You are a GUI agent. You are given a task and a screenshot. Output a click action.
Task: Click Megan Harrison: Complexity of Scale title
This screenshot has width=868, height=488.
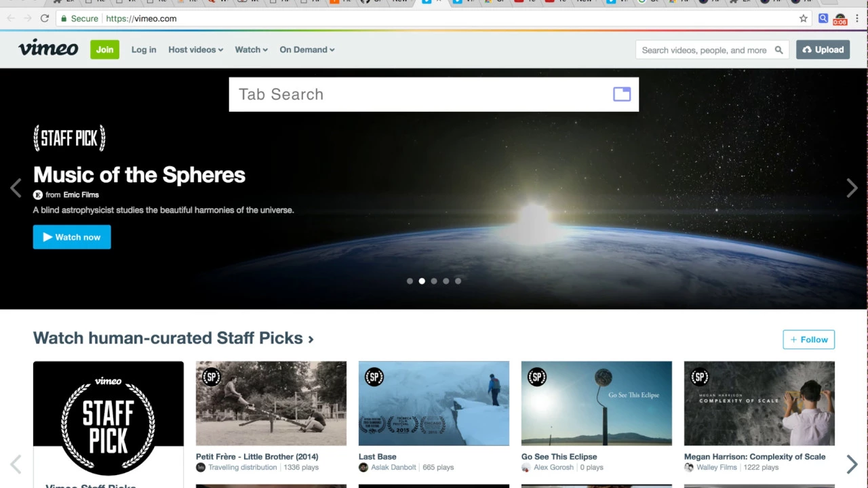[x=755, y=457]
